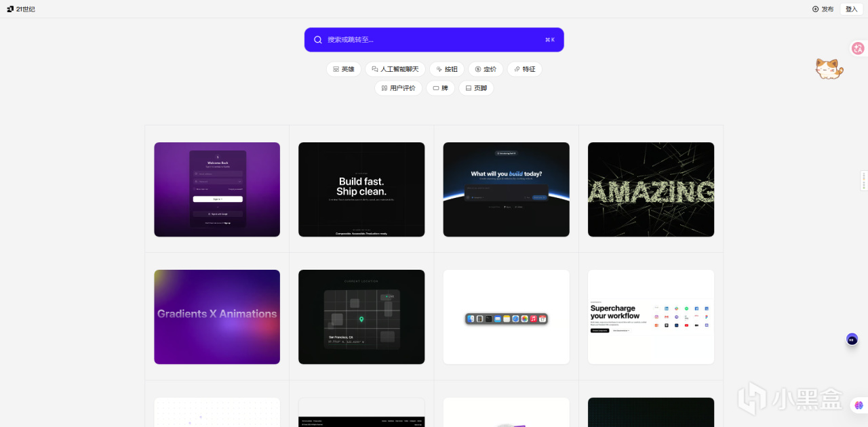This screenshot has width=868, height=427.
Task: Filter by 按钮 category
Action: (447, 69)
